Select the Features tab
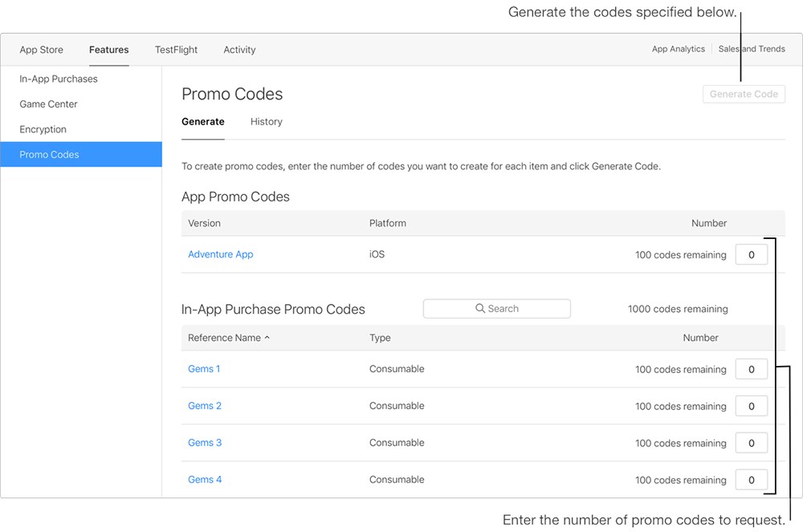This screenshot has height=532, width=803. pyautogui.click(x=109, y=50)
